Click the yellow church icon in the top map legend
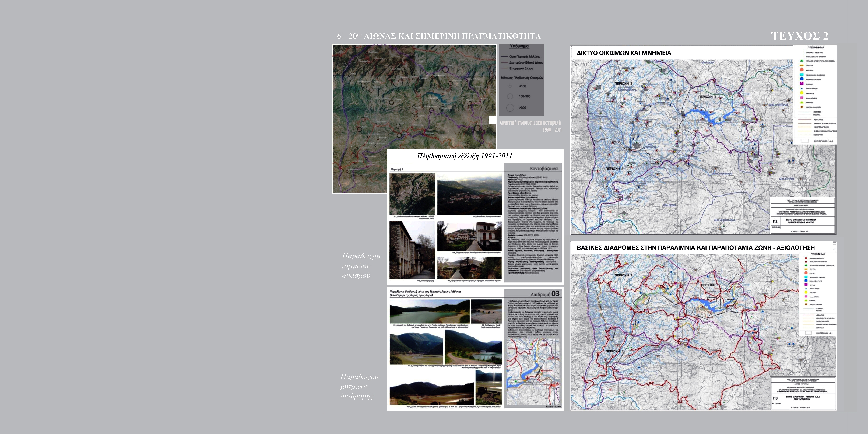The width and height of the screenshot is (868, 434). 802,93
